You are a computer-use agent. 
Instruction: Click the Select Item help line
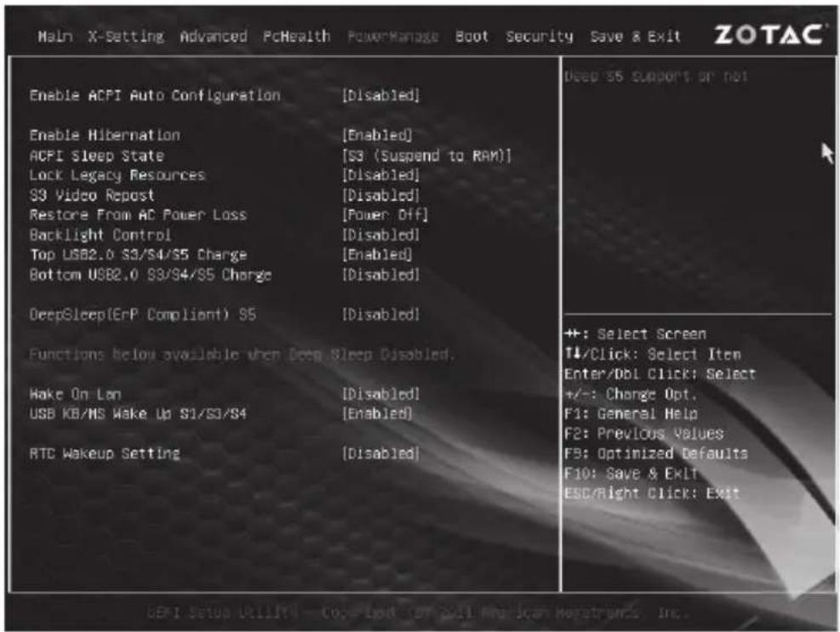pos(653,354)
